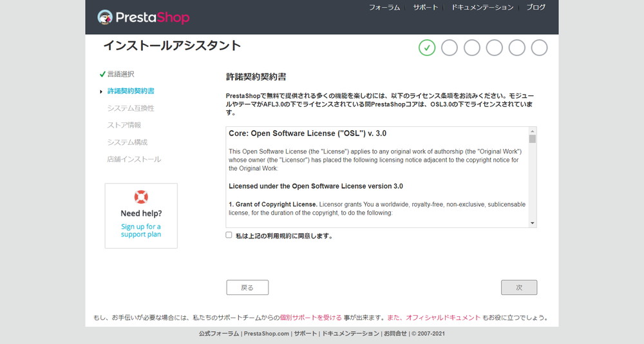644x344 pixels.
Task: Select the 許諾契約契約書 step in sidebar
Action: 131,91
